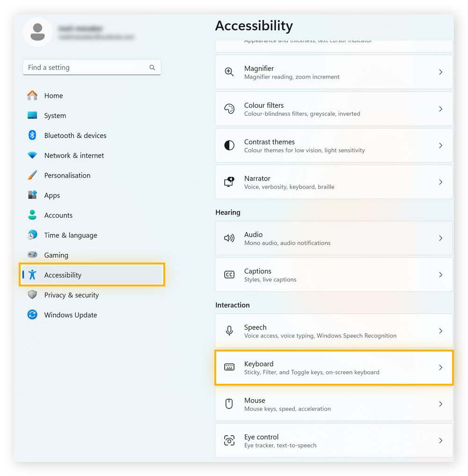Viewport: 468px width, 476px height.
Task: Click the Mouse icon
Action: coord(229,404)
